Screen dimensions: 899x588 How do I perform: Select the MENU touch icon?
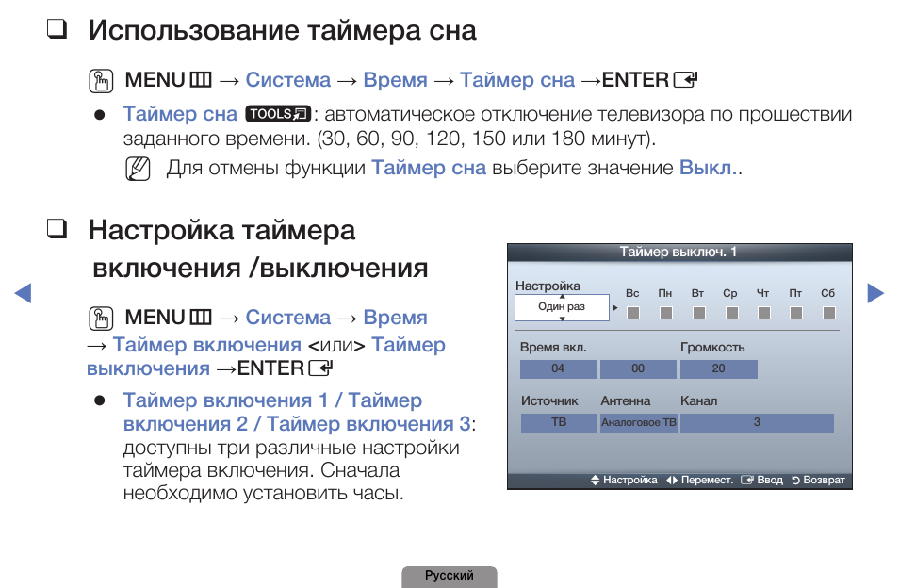(x=104, y=79)
